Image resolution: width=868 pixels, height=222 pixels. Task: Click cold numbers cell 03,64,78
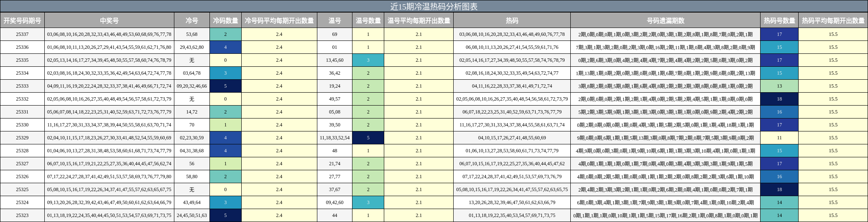click(191, 73)
